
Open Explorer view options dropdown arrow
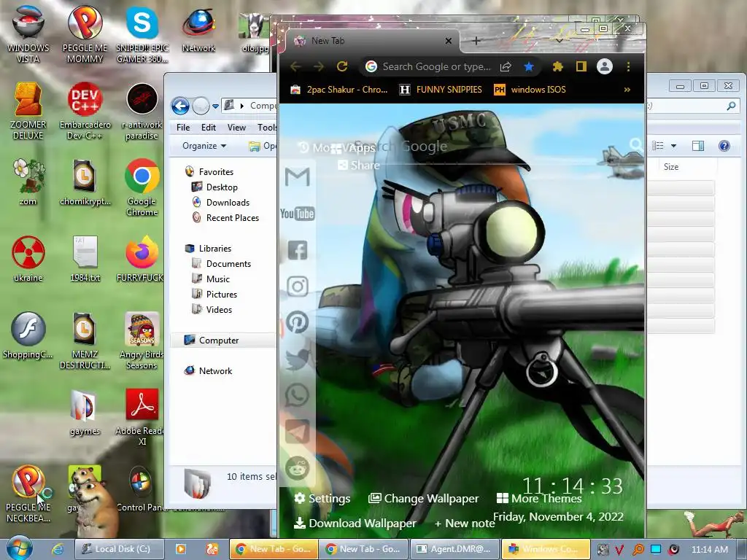673,146
